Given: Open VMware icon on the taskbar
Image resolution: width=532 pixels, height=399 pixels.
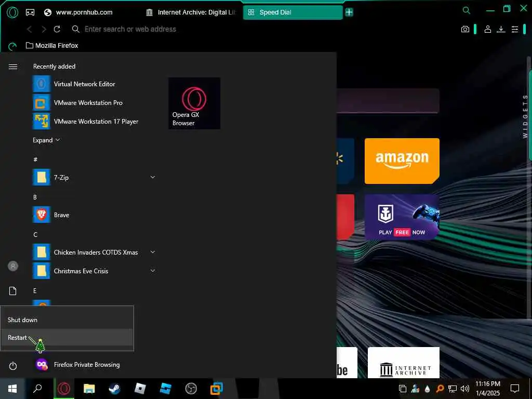Looking at the screenshot, I should click(x=217, y=389).
